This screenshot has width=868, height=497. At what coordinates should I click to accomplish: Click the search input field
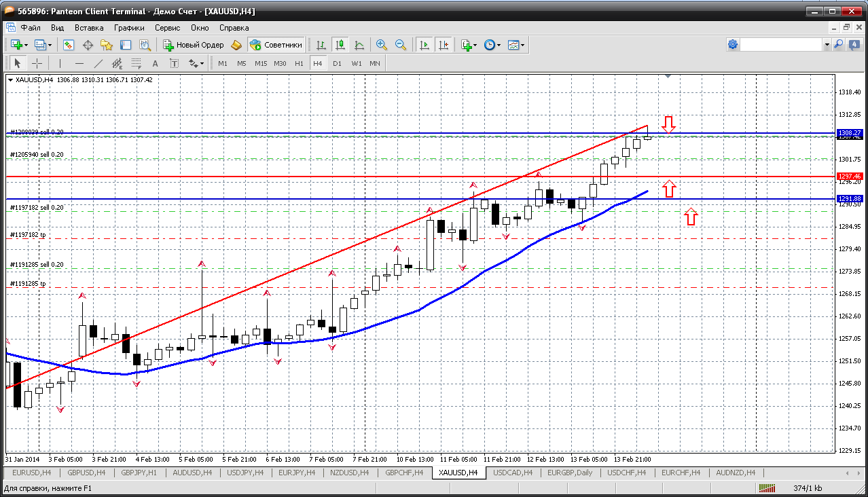(x=781, y=45)
